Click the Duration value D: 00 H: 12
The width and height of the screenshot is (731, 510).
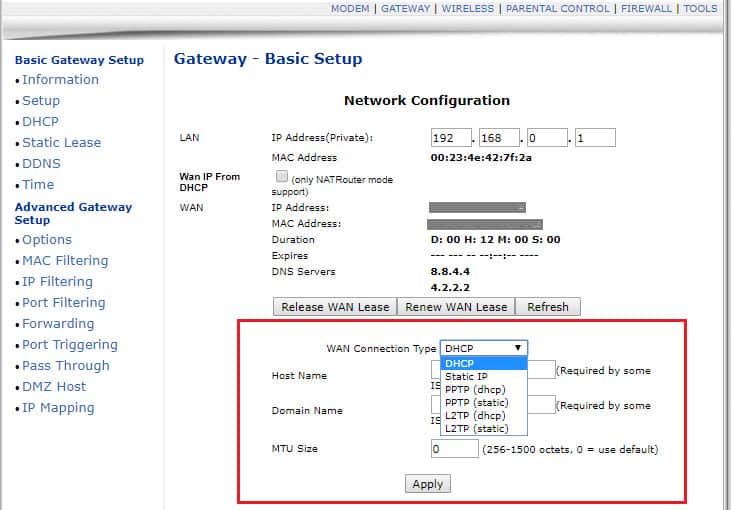495,240
